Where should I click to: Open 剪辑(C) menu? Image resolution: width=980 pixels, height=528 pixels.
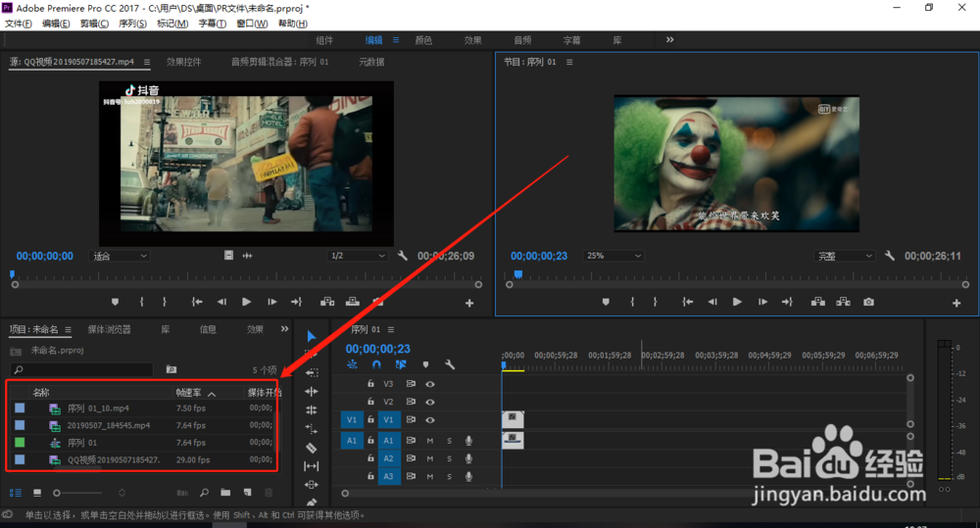(94, 24)
